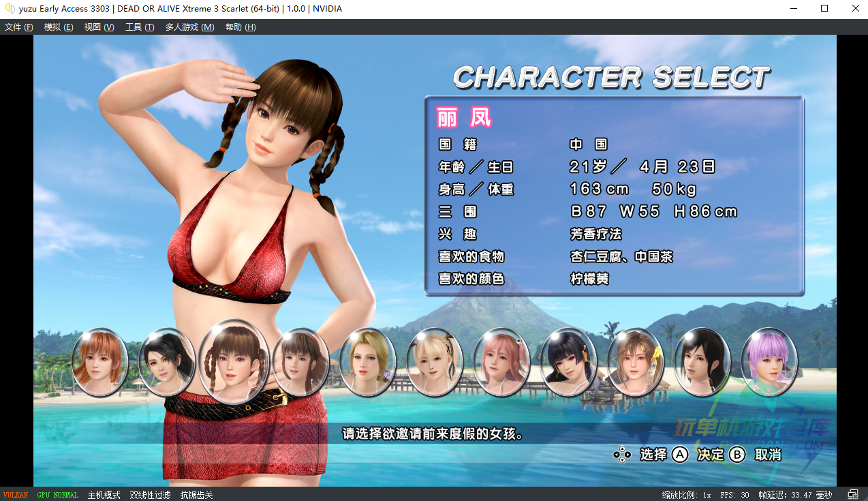Select the orange-haired character portrait bubble

pos(100,362)
